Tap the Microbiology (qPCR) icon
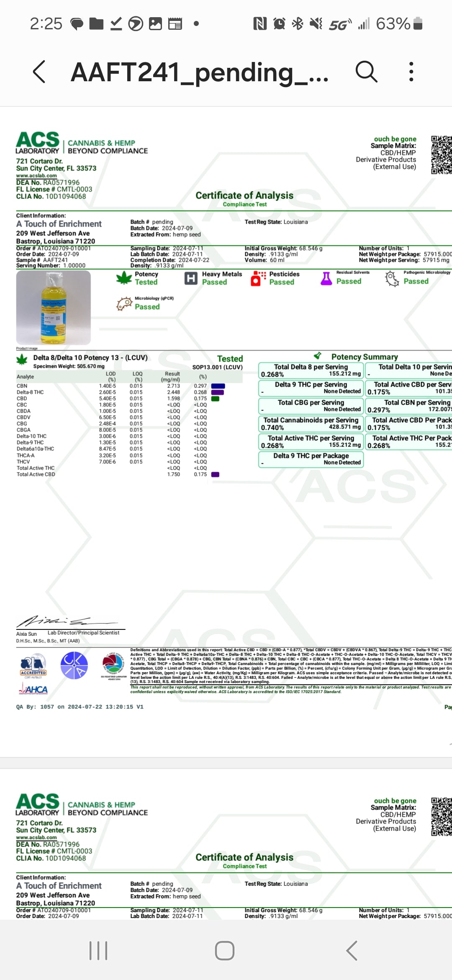 coord(124,303)
